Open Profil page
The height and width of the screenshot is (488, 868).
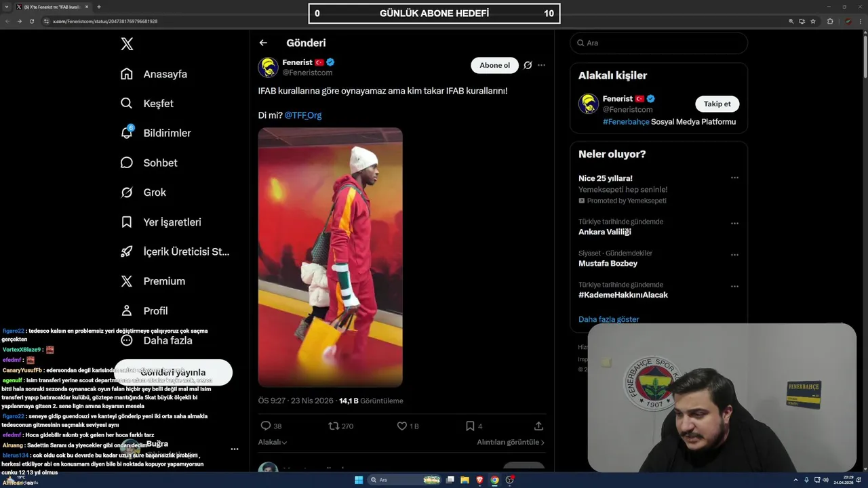pyautogui.click(x=144, y=311)
